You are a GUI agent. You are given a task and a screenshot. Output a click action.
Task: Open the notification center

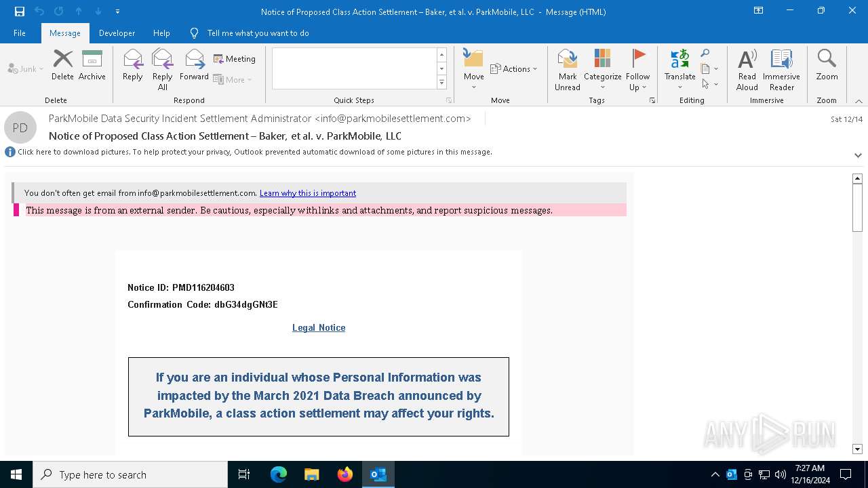point(846,474)
